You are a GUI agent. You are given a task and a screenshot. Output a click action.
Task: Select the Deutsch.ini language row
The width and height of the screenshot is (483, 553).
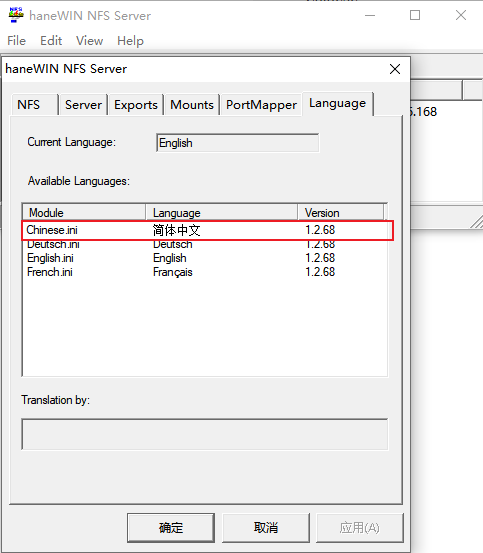tap(205, 244)
